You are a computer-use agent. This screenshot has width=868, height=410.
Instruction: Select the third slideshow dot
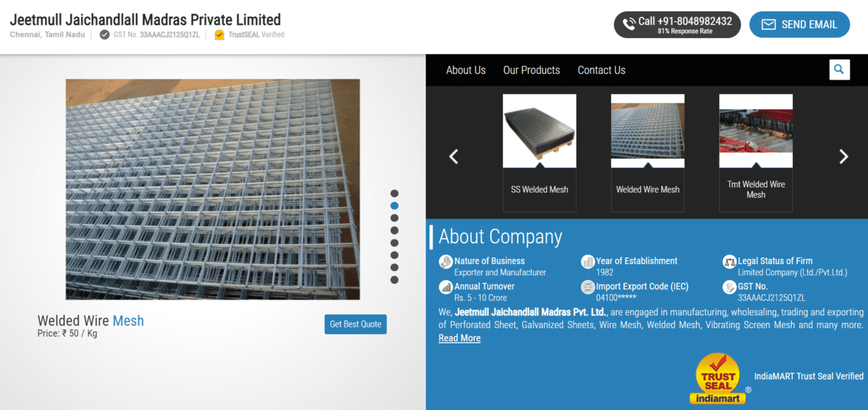394,218
